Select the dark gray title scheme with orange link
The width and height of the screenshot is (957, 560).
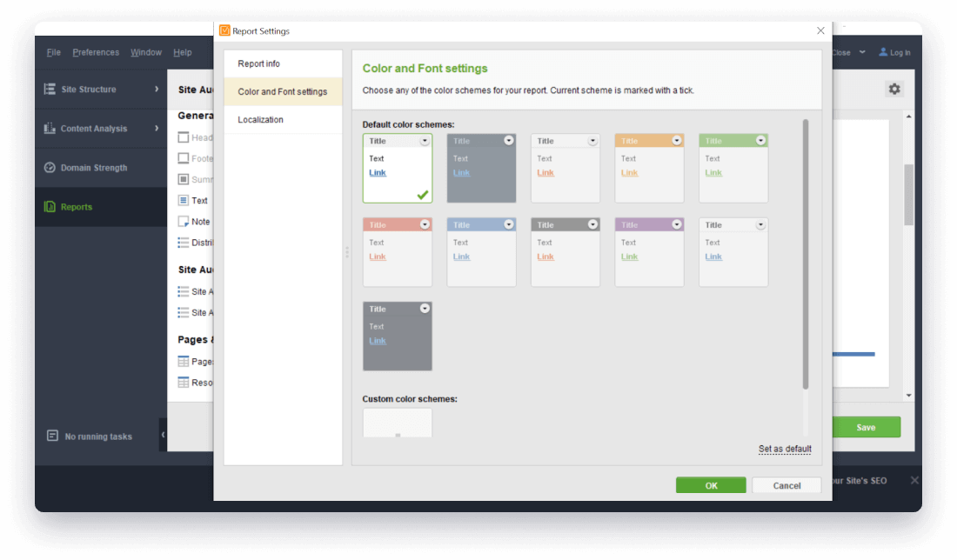[565, 252]
